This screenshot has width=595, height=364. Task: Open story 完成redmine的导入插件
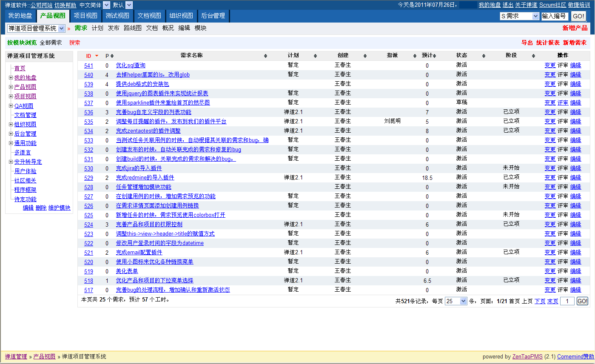(145, 177)
